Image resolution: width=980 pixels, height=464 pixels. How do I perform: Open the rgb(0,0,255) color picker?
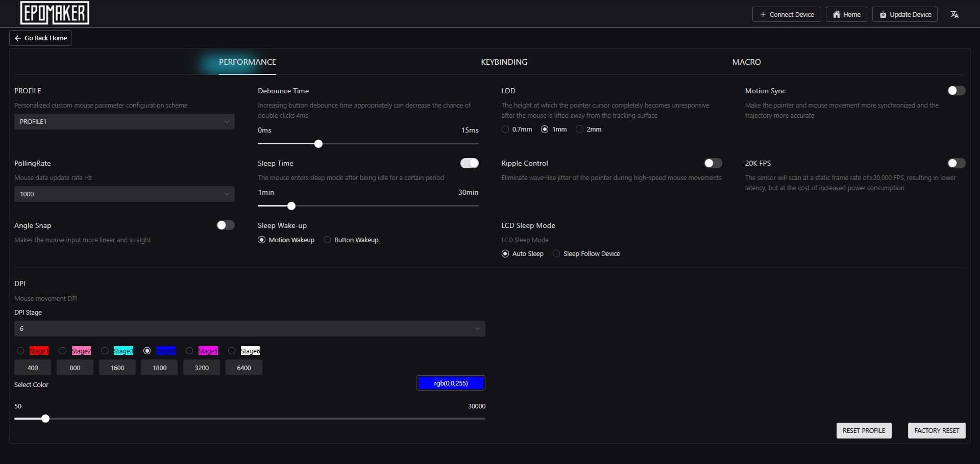click(451, 383)
